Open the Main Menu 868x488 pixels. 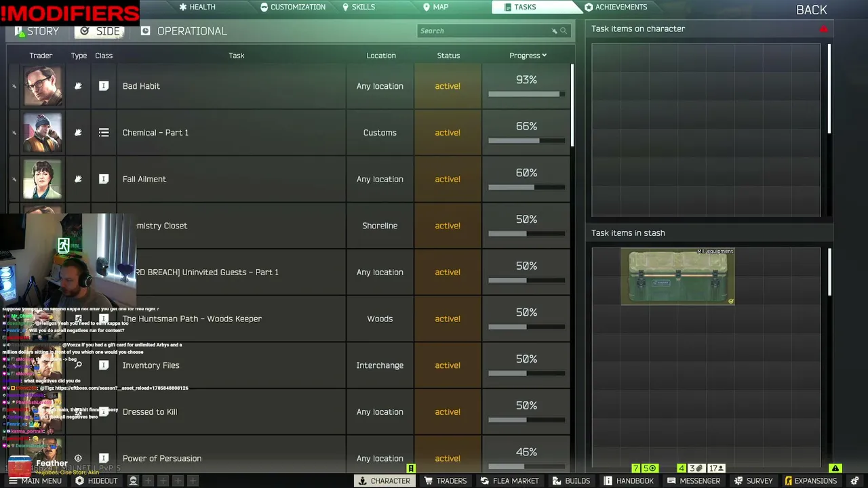click(x=35, y=481)
